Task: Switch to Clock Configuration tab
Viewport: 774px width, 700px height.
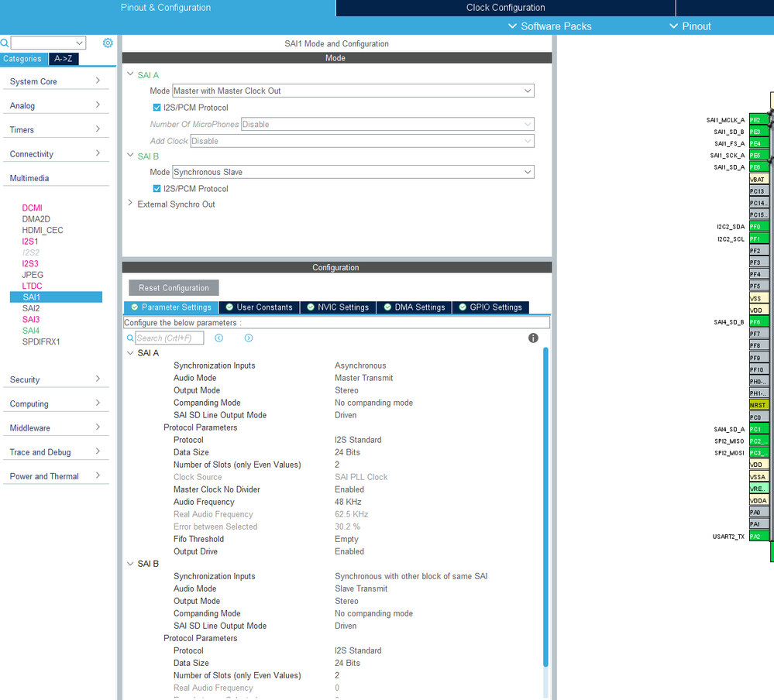Action: (x=505, y=8)
